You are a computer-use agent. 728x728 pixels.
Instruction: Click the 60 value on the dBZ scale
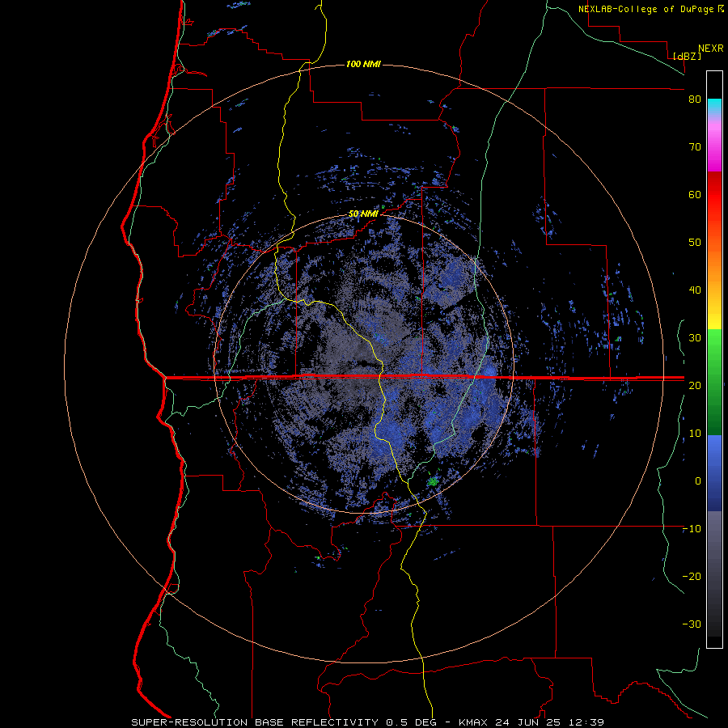click(695, 194)
